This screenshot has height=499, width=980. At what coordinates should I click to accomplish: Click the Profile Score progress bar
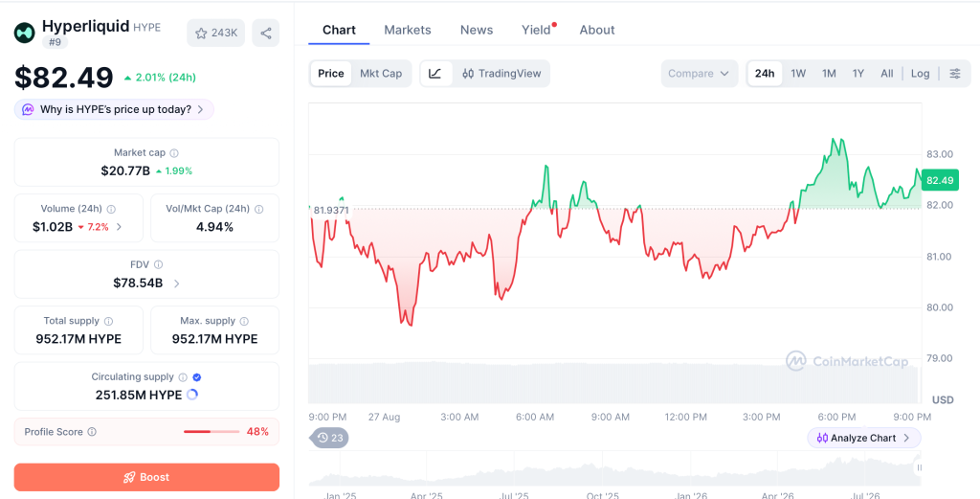[212, 431]
